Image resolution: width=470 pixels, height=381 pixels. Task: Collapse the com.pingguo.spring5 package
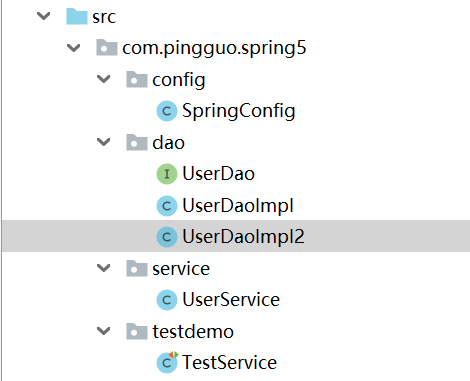pos(74,48)
